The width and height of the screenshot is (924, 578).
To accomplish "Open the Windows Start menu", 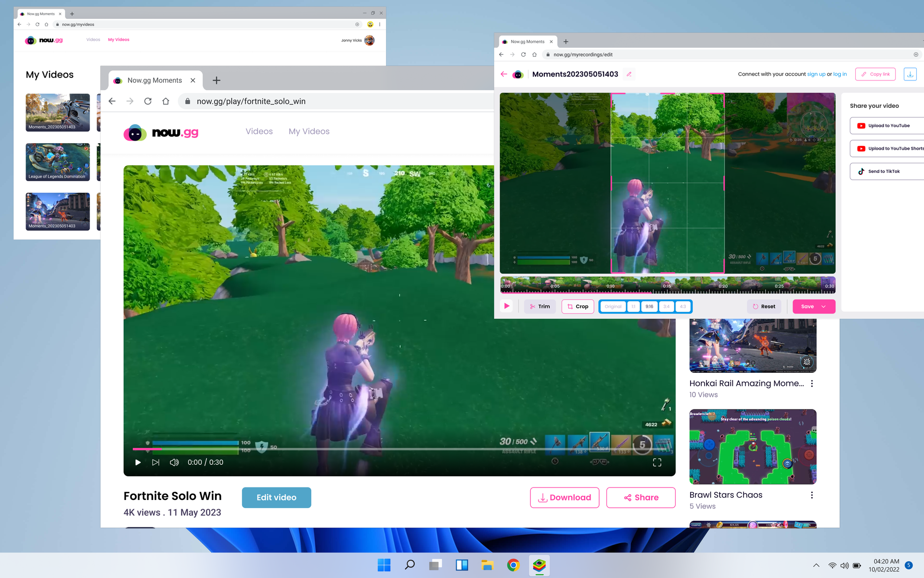I will tap(384, 565).
